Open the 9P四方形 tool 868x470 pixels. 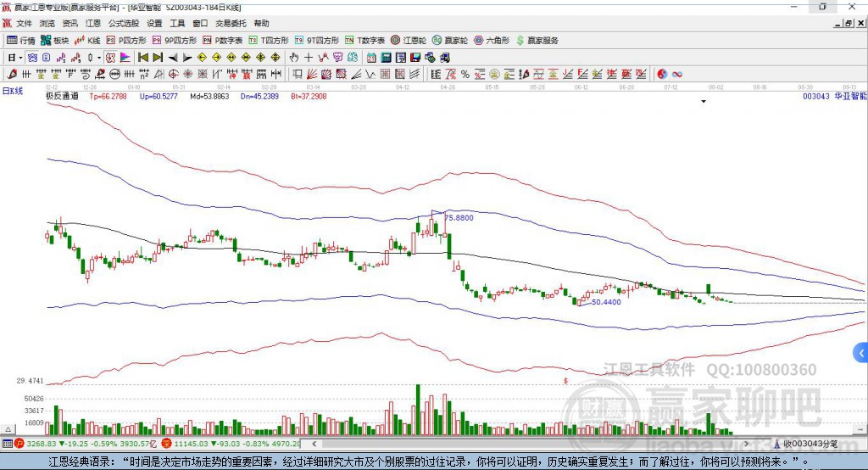pos(175,41)
